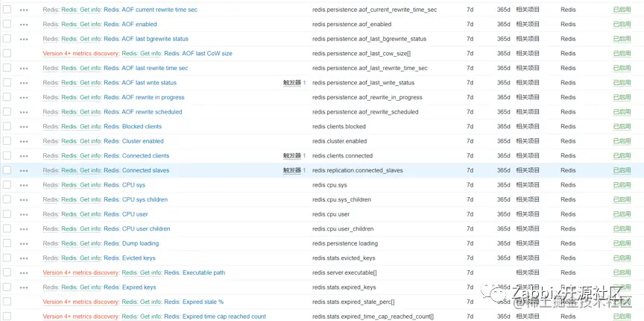Open the ellipsis menu for Blocked clients row
Viewport: 644px width, 321px height.
click(x=24, y=127)
